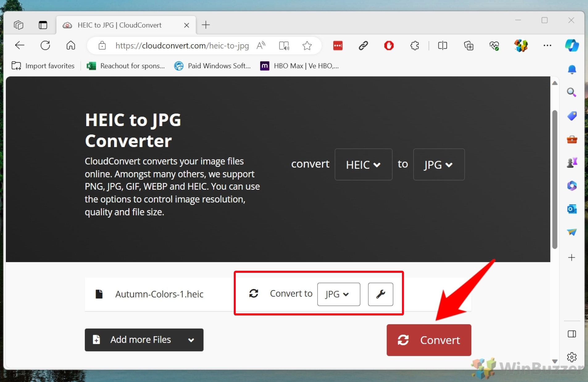Open Browser essentials heart icon
Viewport: 588px width, 382px height.
[x=494, y=46]
